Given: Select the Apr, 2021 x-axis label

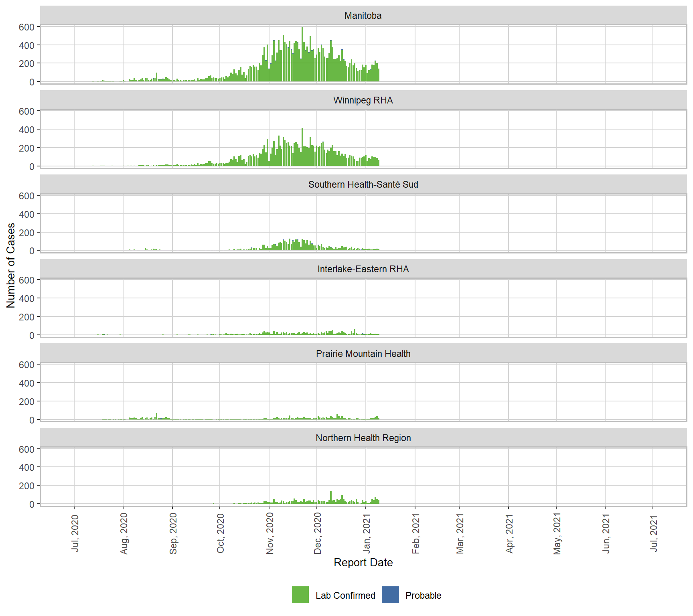Looking at the screenshot, I should [509, 534].
